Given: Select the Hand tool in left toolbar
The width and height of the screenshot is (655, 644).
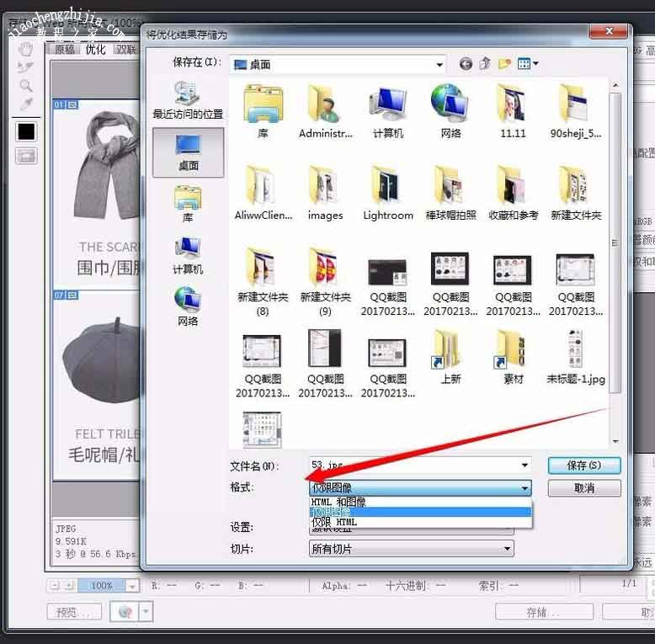Looking at the screenshot, I should [26, 47].
